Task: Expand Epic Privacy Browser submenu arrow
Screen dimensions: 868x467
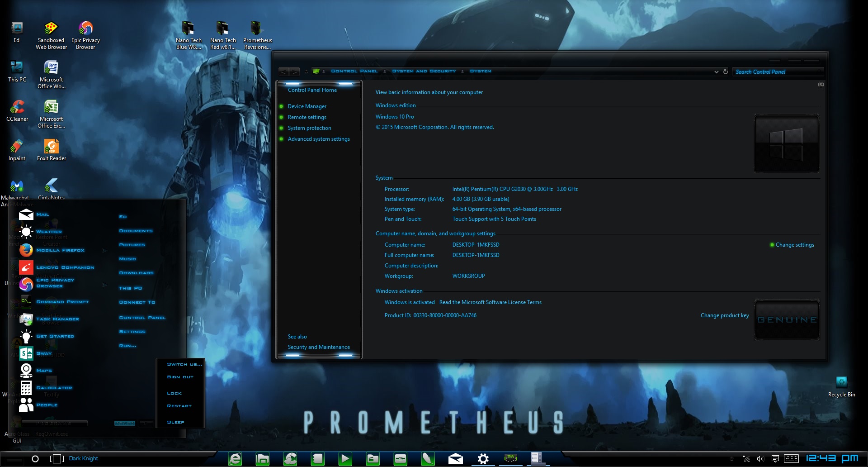Action: pos(104,285)
